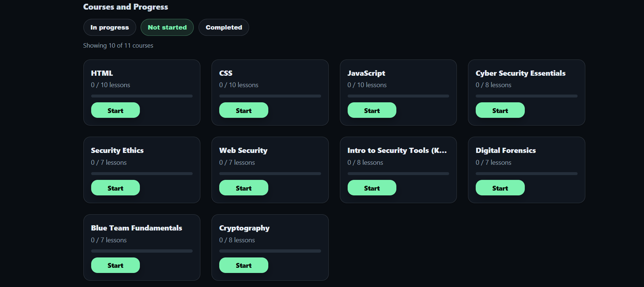Show the Completed courses filter

[x=224, y=27]
